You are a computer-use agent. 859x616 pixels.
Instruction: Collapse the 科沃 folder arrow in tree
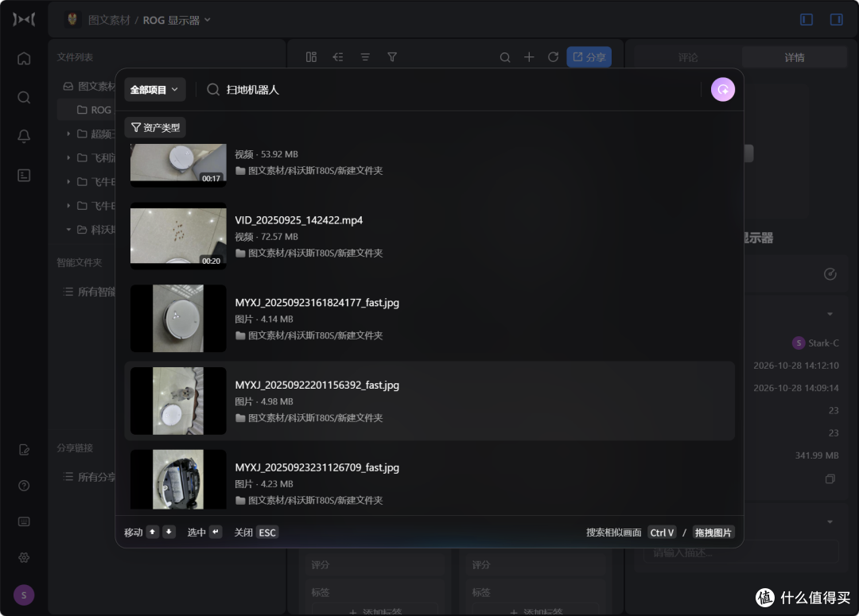(x=68, y=230)
